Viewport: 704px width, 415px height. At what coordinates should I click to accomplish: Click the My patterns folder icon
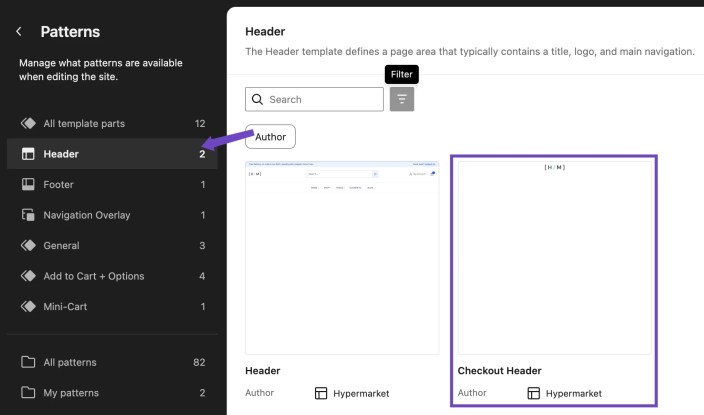pyautogui.click(x=28, y=393)
